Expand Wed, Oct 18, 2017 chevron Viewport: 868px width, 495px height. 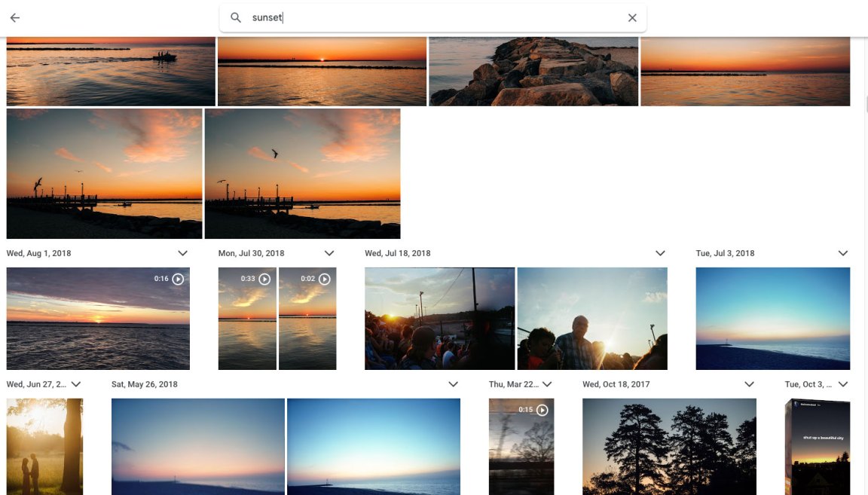[749, 383]
